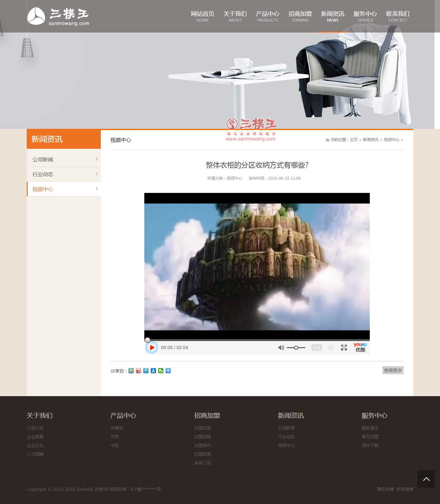This screenshot has width=440, height=504.
Task: Open footer link 公司新闻
Action: pos(286,428)
